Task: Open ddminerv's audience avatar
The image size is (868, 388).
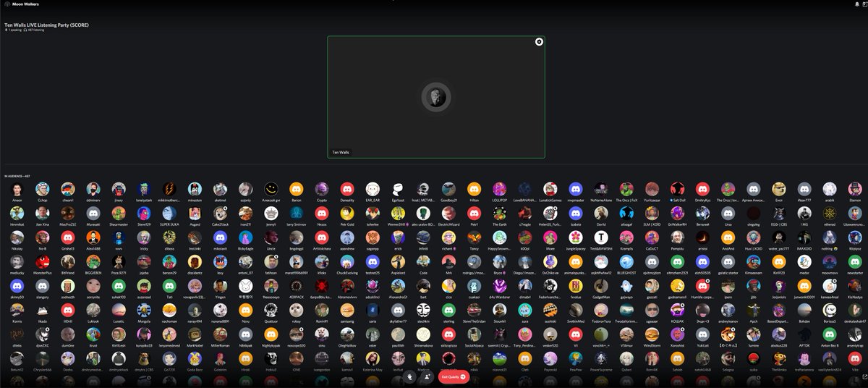Action: 93,189
